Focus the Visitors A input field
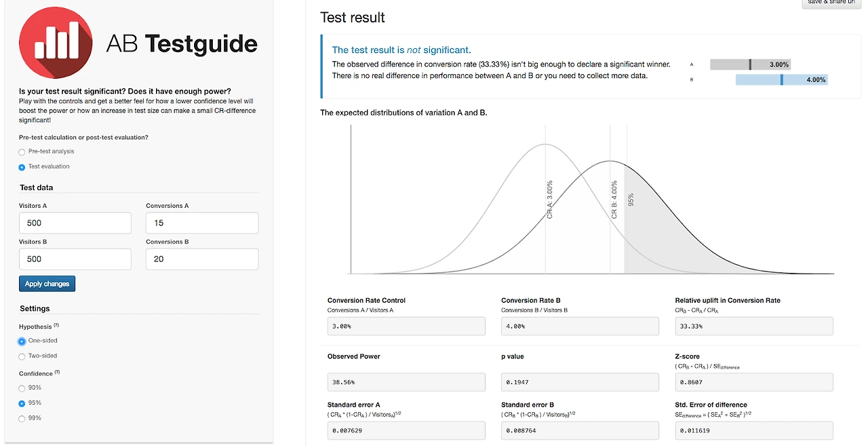Viewport: 868px width, 446px height. point(75,223)
